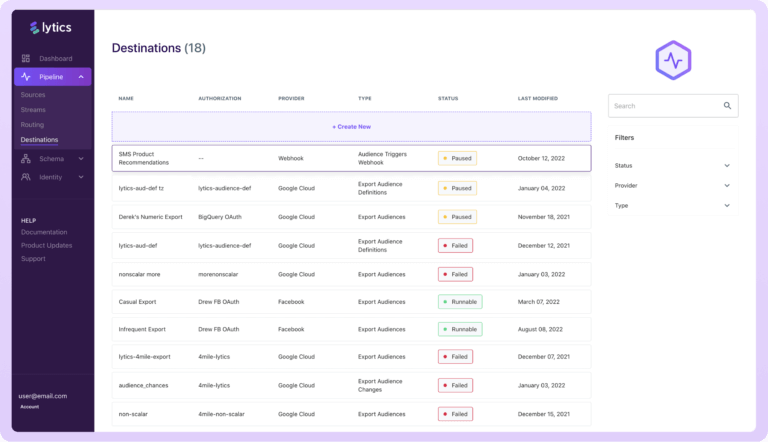
Task: Open the Status filter dropdown
Action: (x=673, y=165)
